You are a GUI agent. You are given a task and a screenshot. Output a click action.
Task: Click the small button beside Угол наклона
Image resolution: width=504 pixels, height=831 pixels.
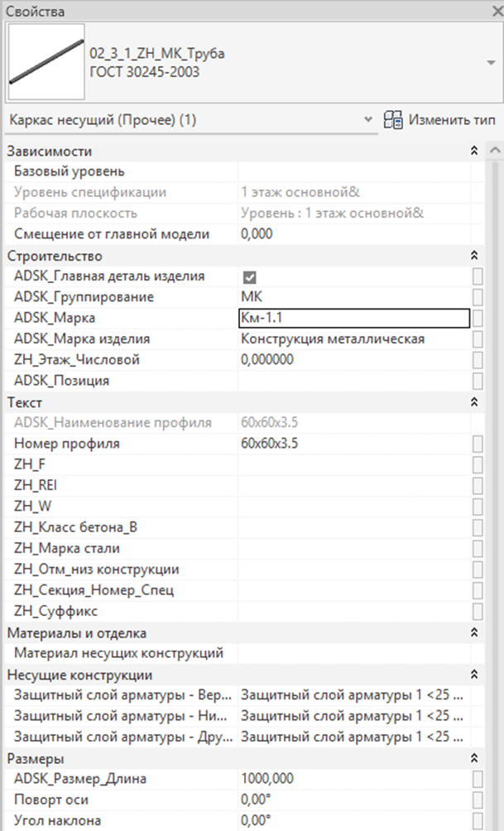478,821
